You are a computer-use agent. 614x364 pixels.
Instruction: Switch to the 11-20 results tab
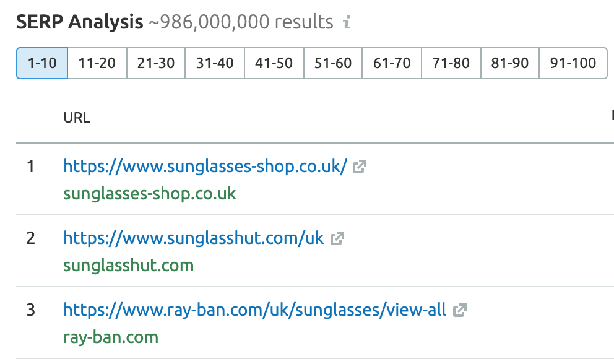click(x=97, y=63)
